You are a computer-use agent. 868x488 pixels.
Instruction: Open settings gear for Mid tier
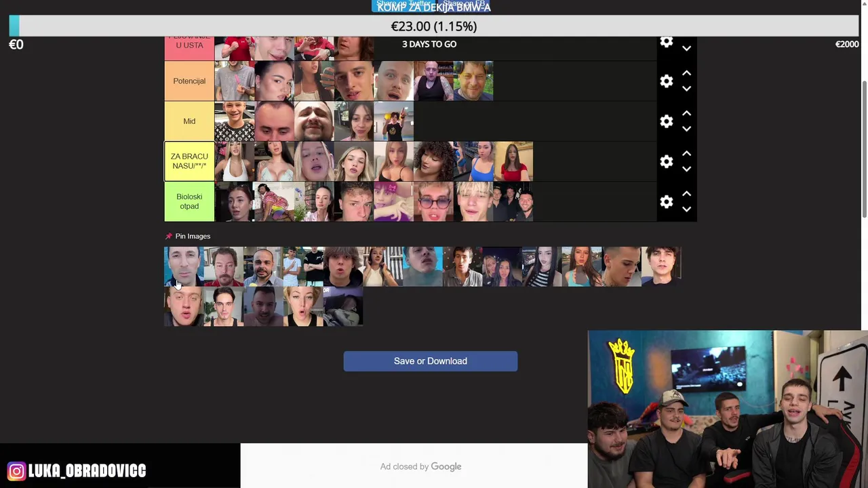coord(667,121)
